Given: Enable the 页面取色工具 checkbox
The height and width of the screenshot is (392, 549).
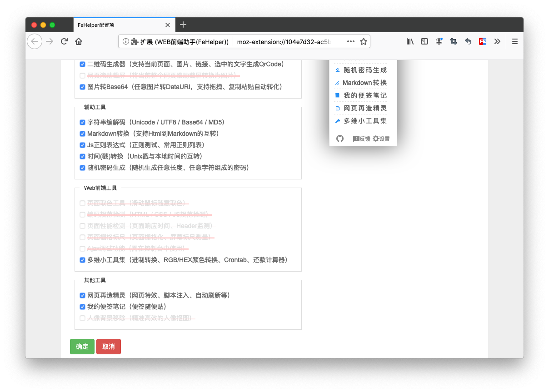Looking at the screenshot, I should tap(82, 203).
